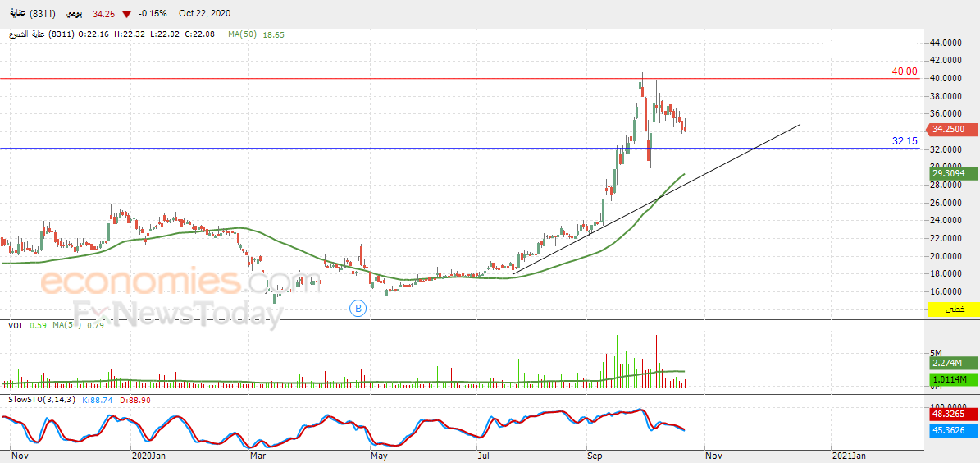Viewport: 980px width, 463px height.
Task: Click the 2020Jan time axis label
Action: 148,454
